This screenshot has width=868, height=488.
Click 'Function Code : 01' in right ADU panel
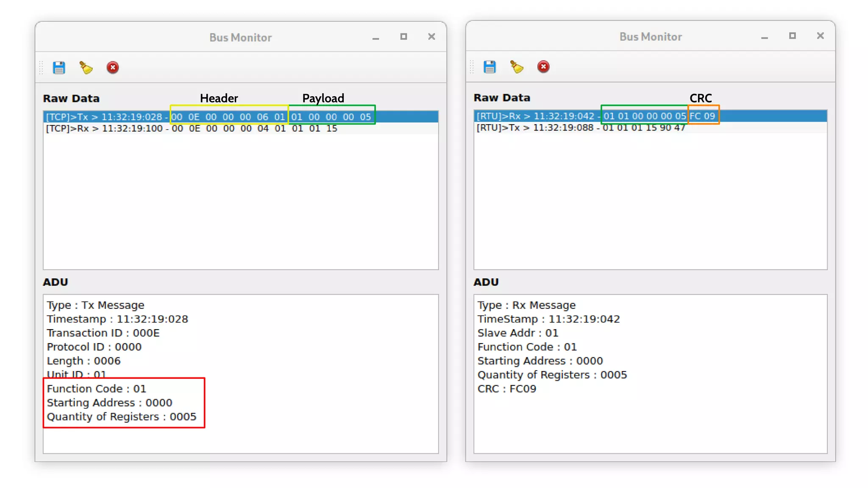(527, 347)
